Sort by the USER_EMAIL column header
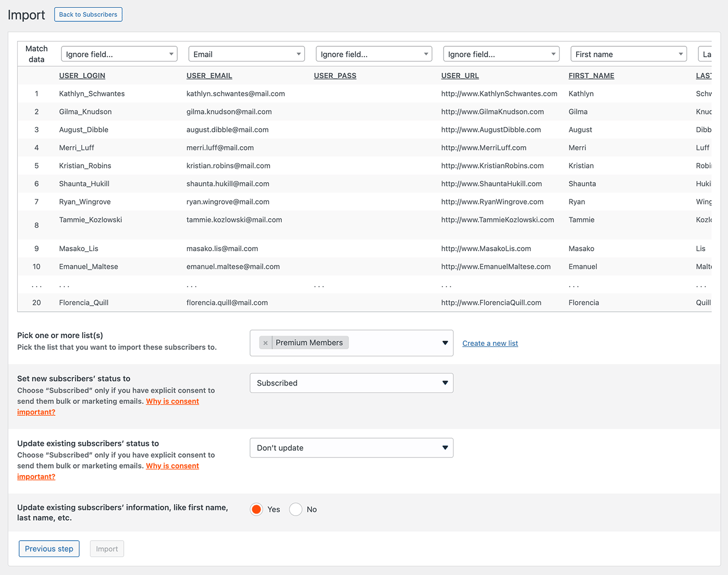The height and width of the screenshot is (575, 728). click(x=209, y=75)
